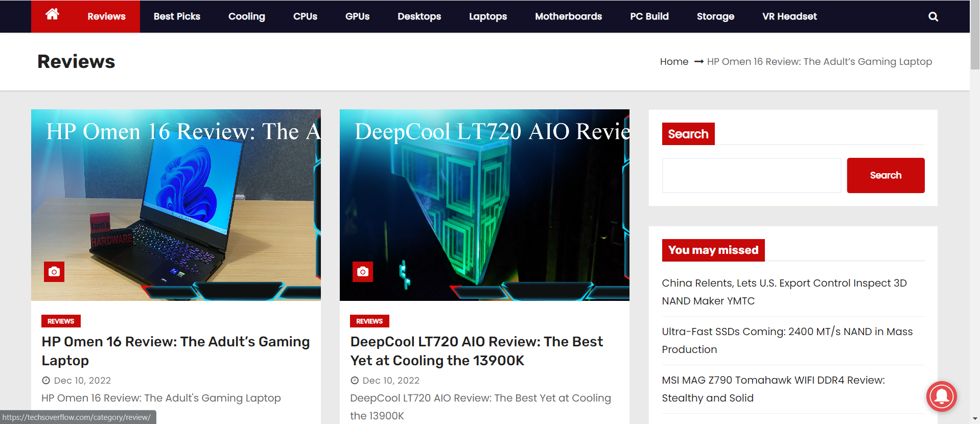
Task: Click the red Search submit button
Action: coord(885,175)
